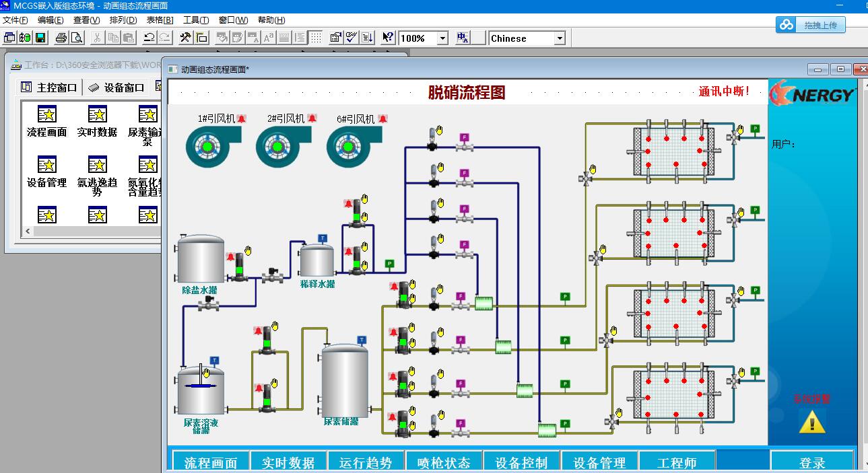
Task: Click the workbench scrollbar left arrow
Action: [x=28, y=231]
